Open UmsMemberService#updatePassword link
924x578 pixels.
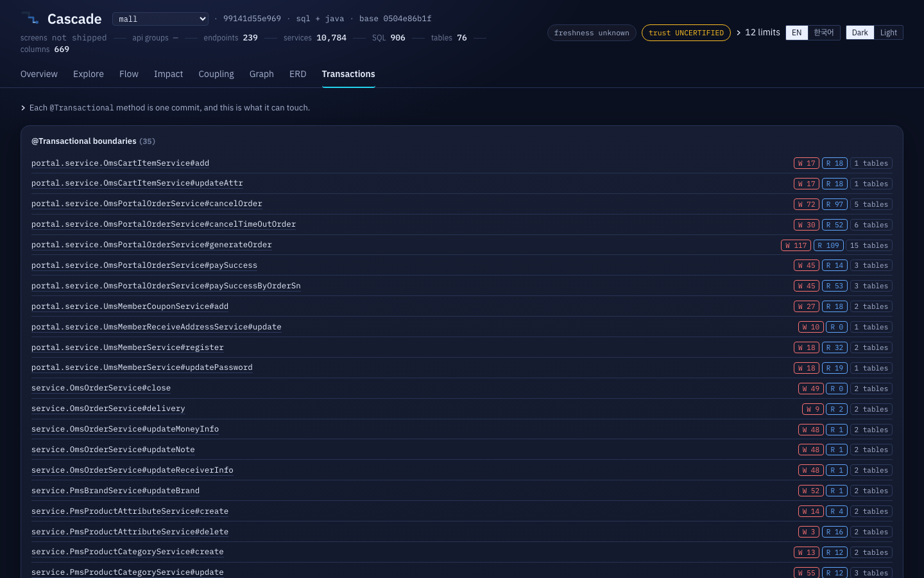point(142,367)
